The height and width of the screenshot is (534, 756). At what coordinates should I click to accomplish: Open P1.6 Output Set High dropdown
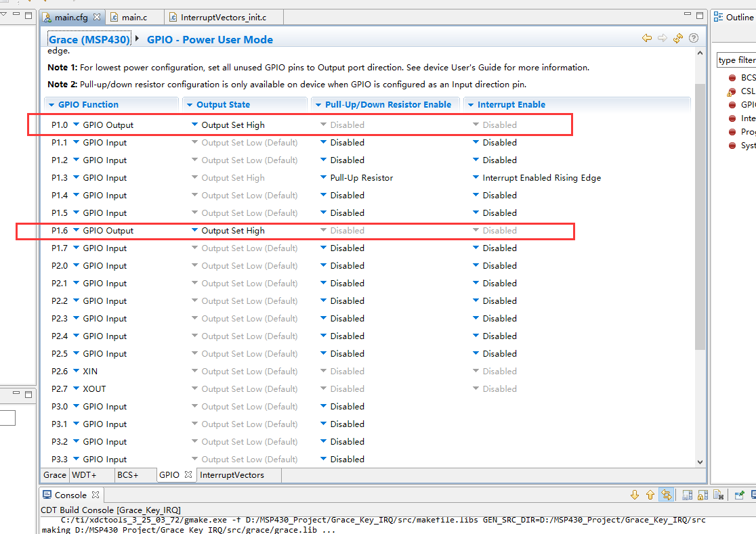pos(195,230)
